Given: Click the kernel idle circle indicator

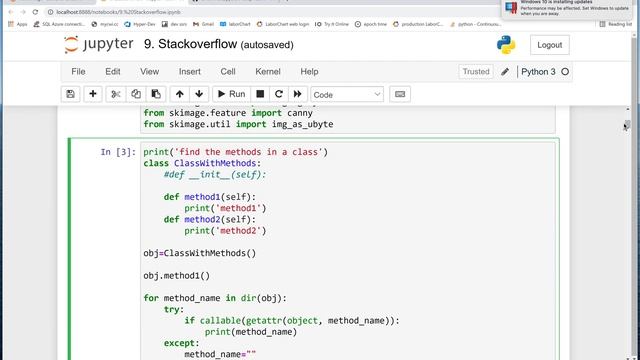Looking at the screenshot, I should (x=565, y=72).
